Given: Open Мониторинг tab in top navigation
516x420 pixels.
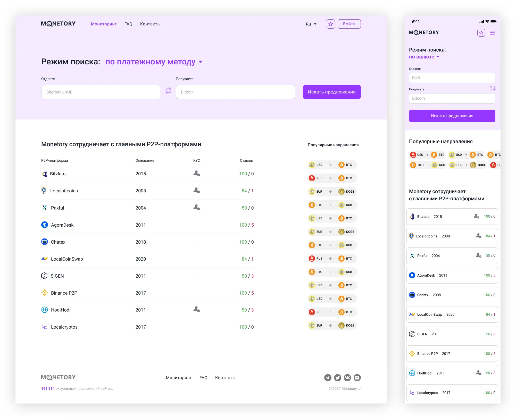Looking at the screenshot, I should click(x=104, y=24).
